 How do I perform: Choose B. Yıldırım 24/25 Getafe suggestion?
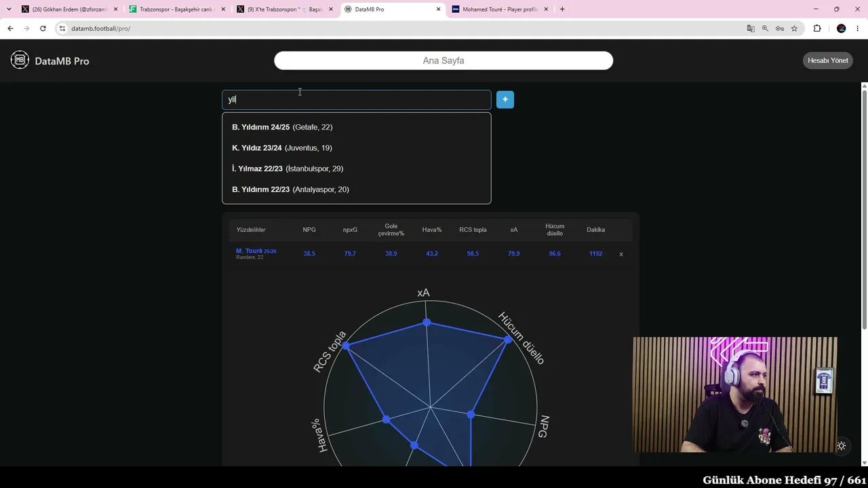click(357, 127)
